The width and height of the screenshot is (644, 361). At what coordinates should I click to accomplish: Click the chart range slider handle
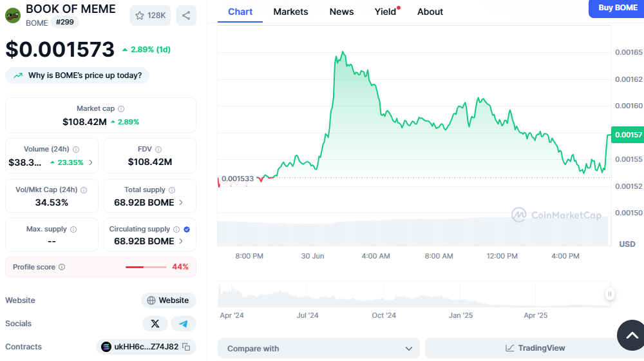tap(609, 294)
